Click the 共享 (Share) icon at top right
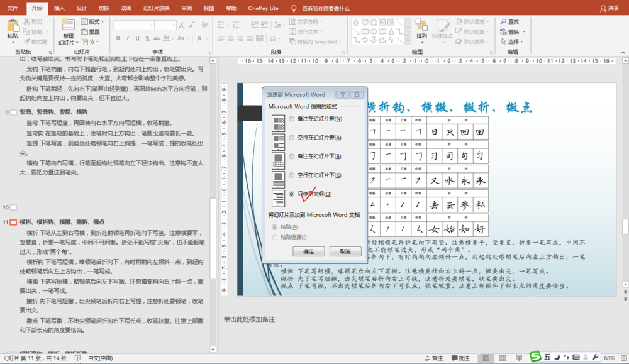 click(604, 8)
